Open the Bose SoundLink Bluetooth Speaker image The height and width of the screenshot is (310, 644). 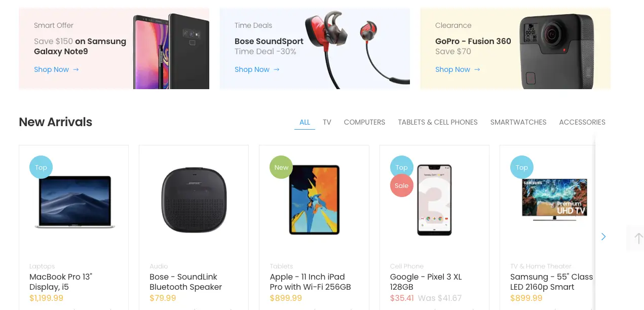(194, 200)
